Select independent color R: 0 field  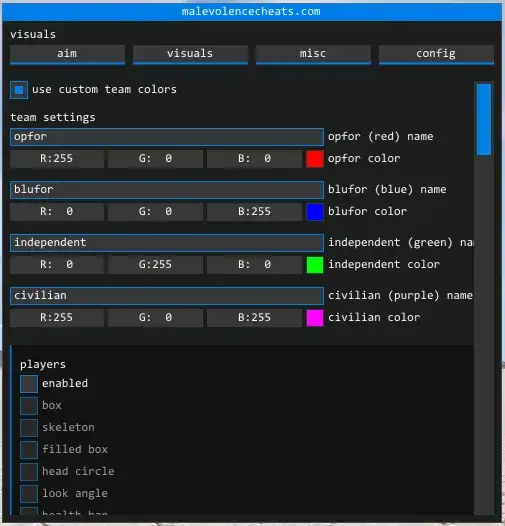tap(57, 265)
